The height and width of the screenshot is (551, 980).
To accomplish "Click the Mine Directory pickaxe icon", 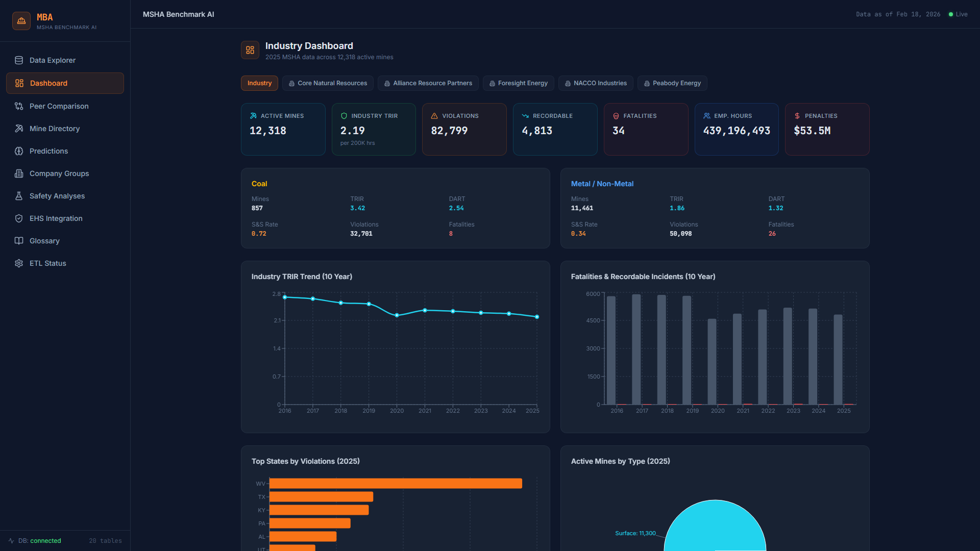I will [19, 129].
